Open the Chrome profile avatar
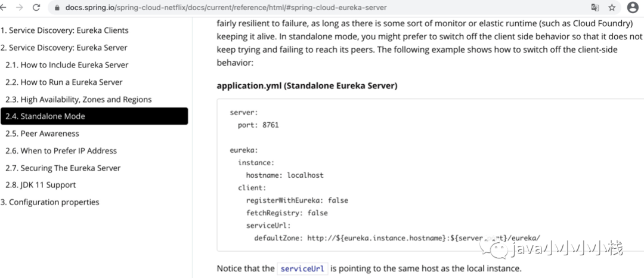This screenshot has width=644, height=278. [x=632, y=8]
